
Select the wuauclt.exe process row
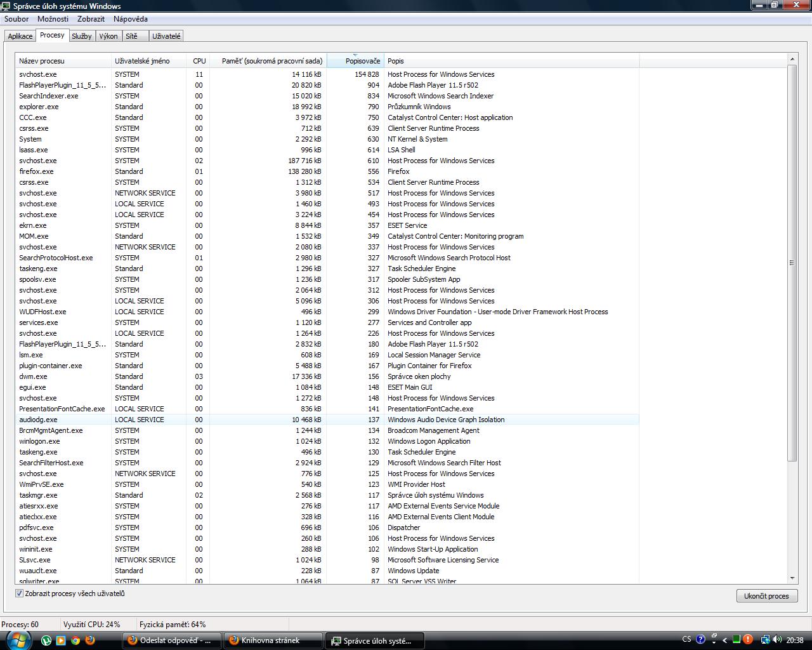327,571
